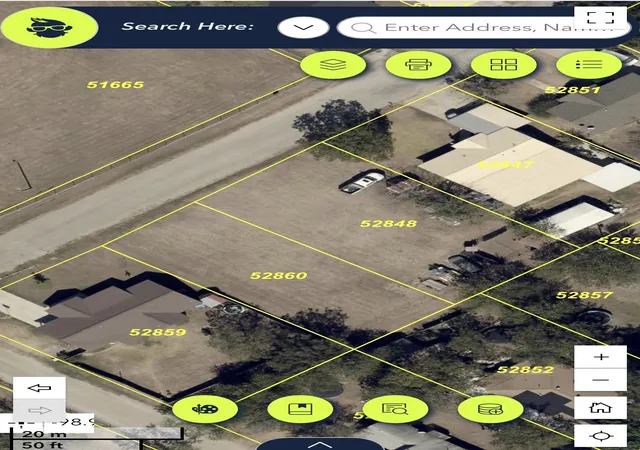Select parcel label 52857

584,295
